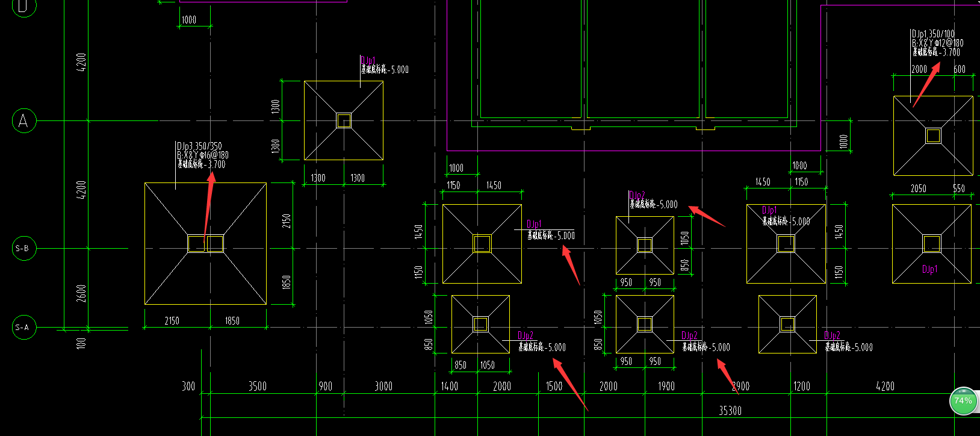The height and width of the screenshot is (436, 980).
Task: Select the overall 35300 dimension
Action: coord(730,411)
